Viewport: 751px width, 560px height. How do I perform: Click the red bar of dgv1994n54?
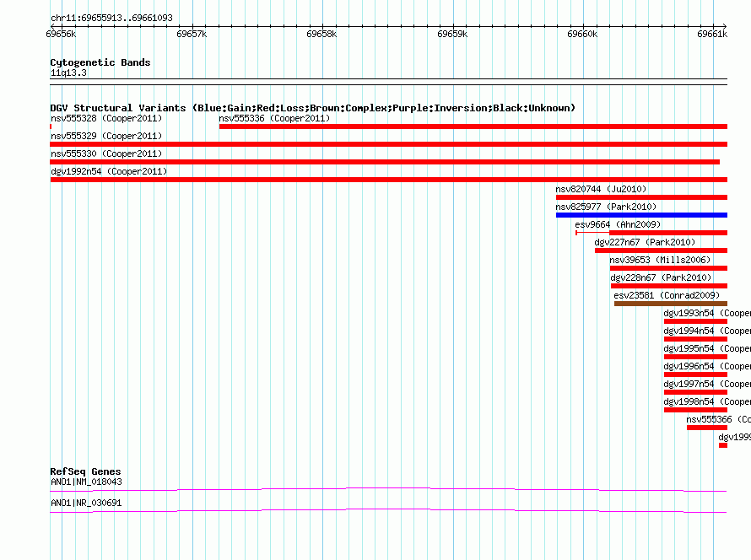coord(695,339)
